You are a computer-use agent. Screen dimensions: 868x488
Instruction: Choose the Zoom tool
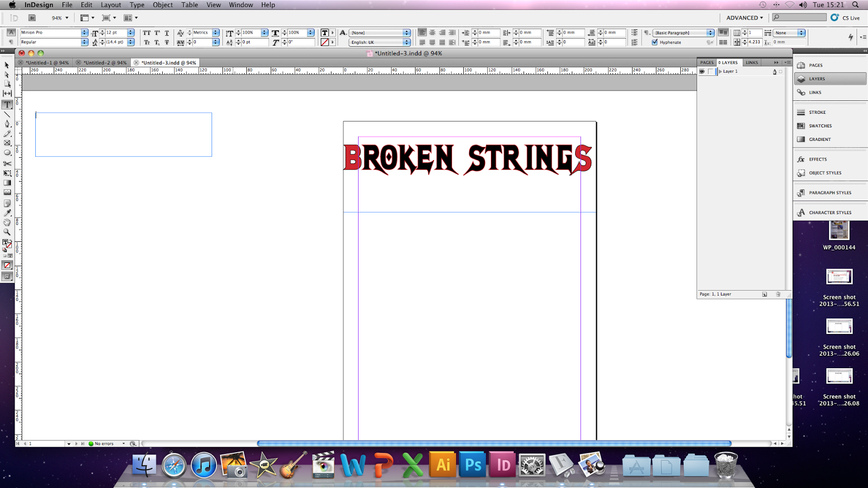(x=7, y=232)
